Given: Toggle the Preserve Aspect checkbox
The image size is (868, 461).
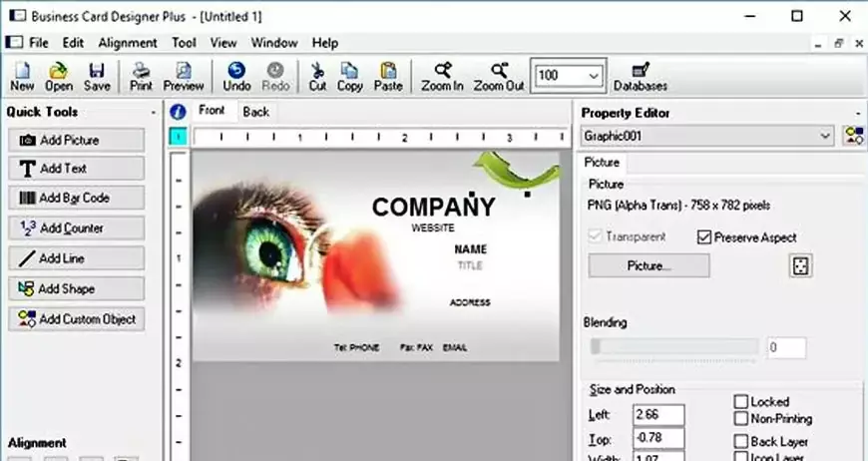Looking at the screenshot, I should pos(705,237).
